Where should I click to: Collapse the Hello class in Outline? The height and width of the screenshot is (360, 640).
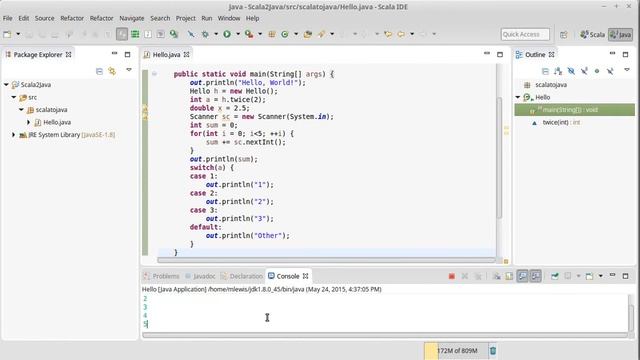pos(518,98)
